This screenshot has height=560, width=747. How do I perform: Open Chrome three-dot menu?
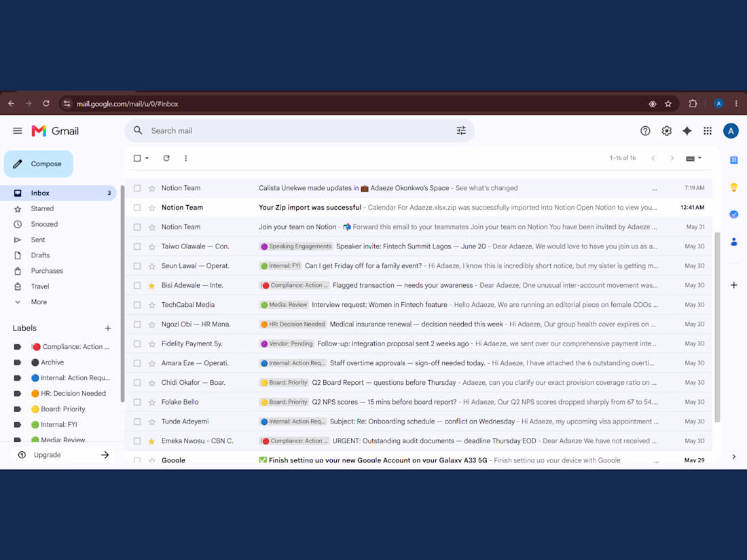736,104
